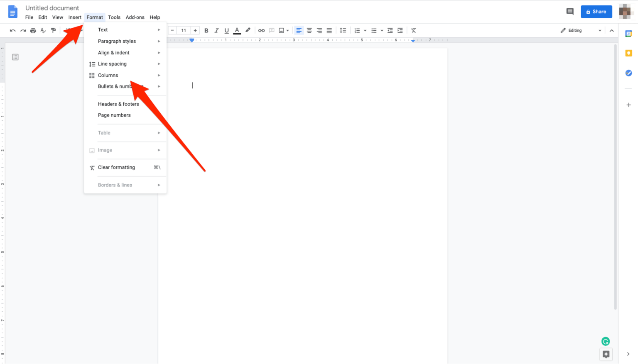Image resolution: width=638 pixels, height=364 pixels.
Task: Open the numbered list options dropdown
Action: pos(365,30)
